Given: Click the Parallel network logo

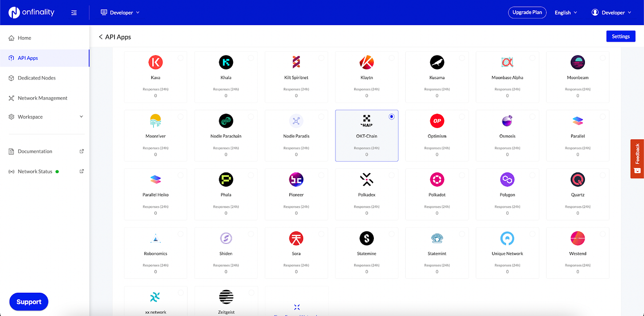Looking at the screenshot, I should [578, 121].
